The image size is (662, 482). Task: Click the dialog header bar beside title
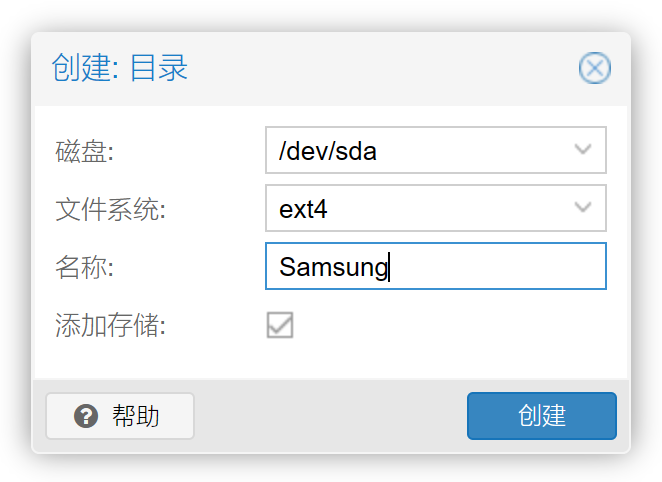tap(380, 68)
